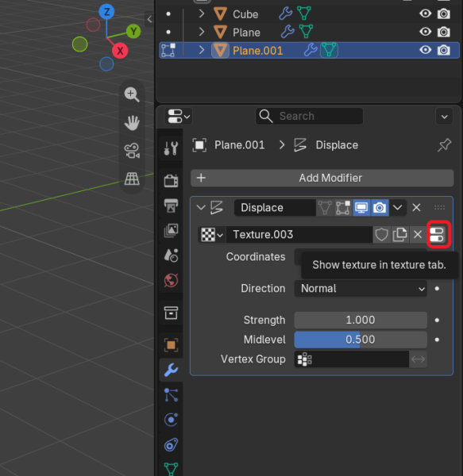
Task: Click the Z axis of viewport gizmo
Action: click(x=106, y=12)
